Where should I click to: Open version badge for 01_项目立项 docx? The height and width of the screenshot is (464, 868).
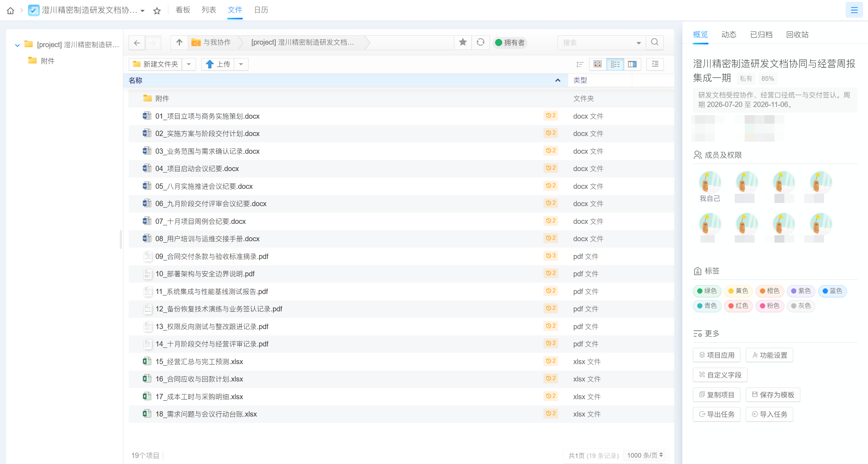pos(551,115)
